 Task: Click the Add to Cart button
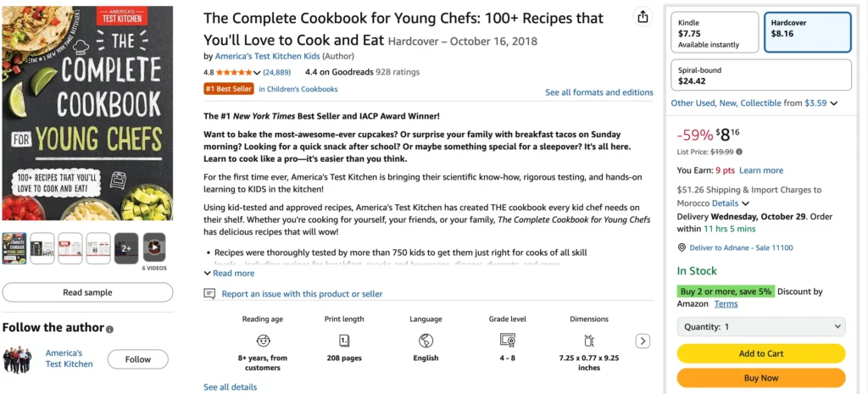click(x=760, y=353)
